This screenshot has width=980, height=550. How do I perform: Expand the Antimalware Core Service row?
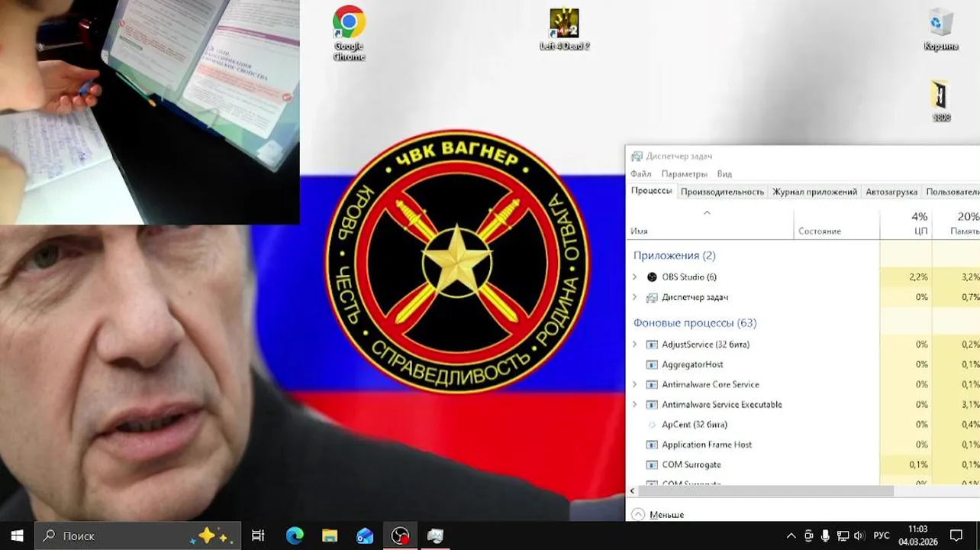pyautogui.click(x=634, y=384)
